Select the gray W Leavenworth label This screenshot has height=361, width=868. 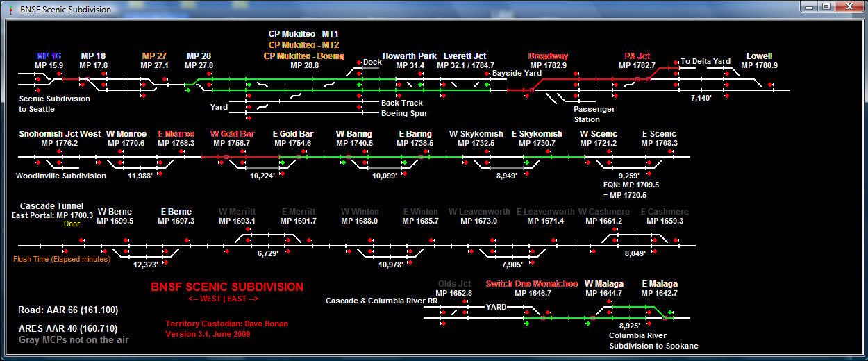click(479, 212)
